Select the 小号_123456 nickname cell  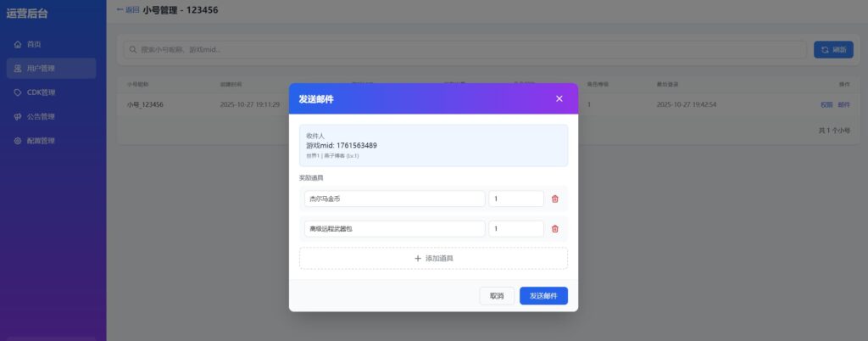pos(144,104)
